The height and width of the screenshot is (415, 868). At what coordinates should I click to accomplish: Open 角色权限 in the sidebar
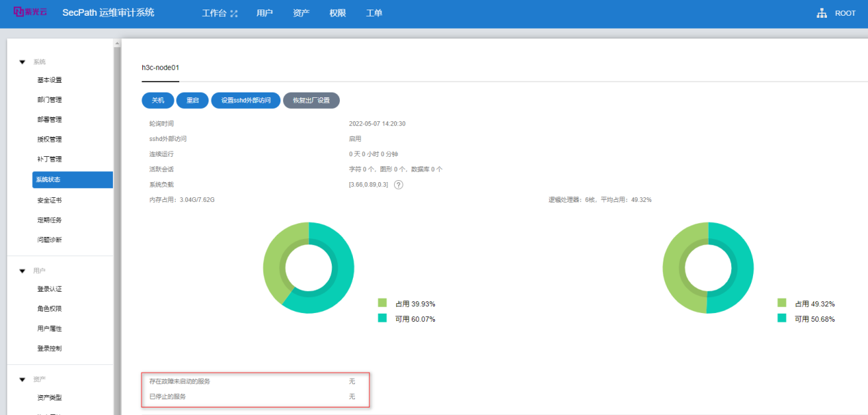click(x=49, y=309)
